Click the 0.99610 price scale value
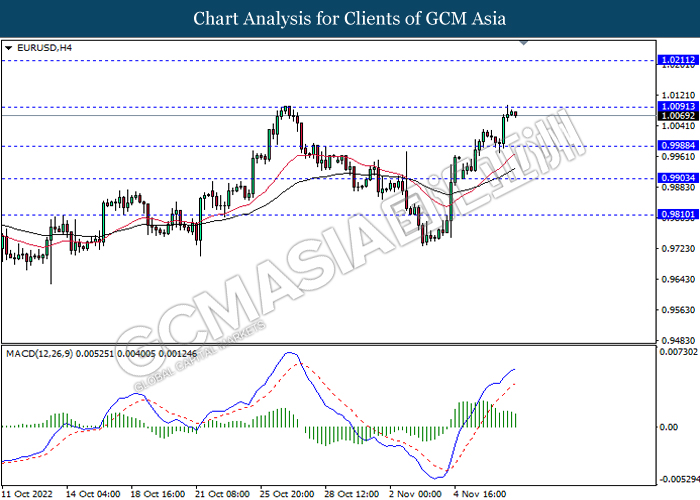Image resolution: width=700 pixels, height=500 pixels. [x=678, y=156]
